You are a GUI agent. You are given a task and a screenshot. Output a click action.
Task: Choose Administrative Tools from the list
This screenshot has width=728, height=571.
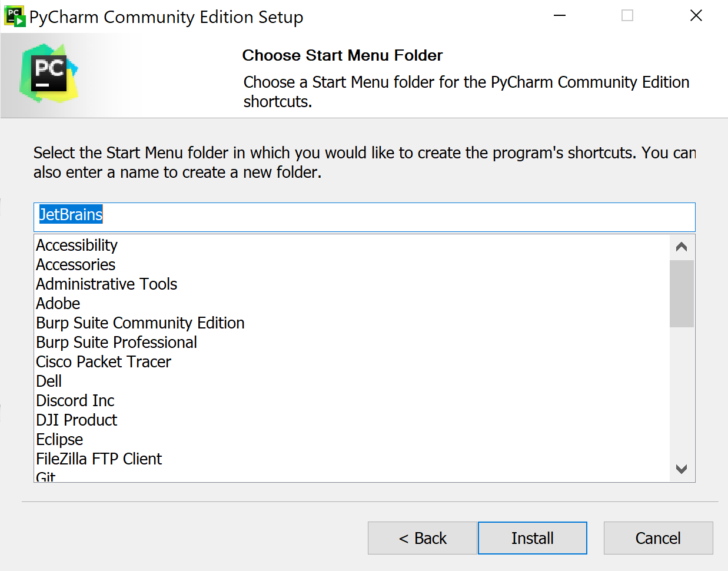point(107,284)
